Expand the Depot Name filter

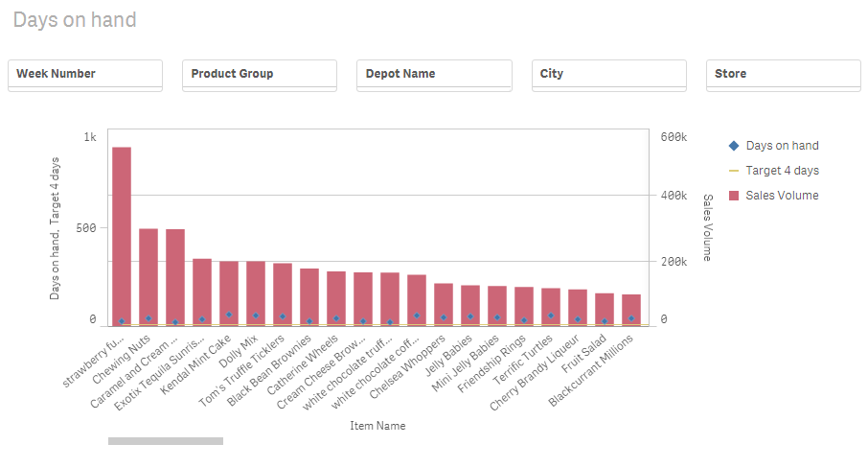tap(433, 74)
